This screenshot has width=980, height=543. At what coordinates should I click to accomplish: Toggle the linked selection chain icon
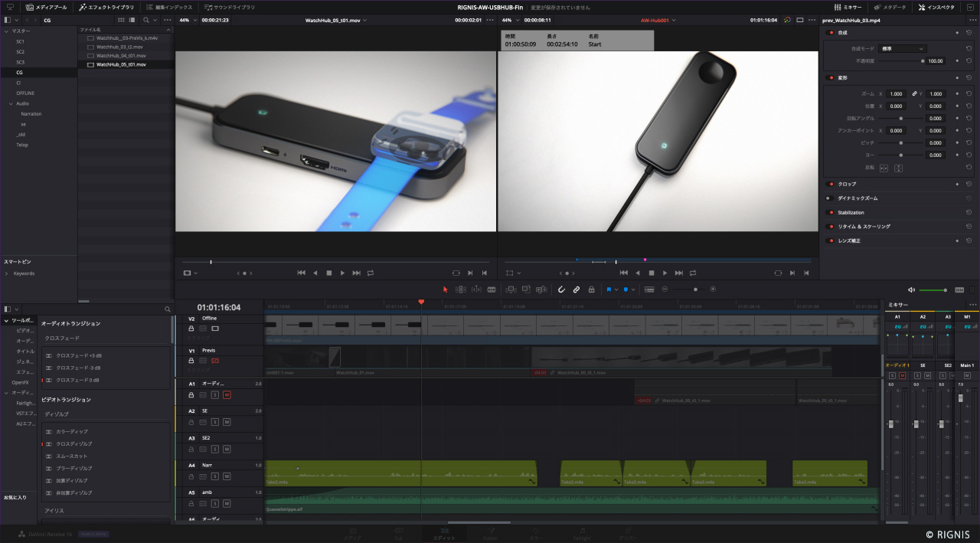pos(577,289)
